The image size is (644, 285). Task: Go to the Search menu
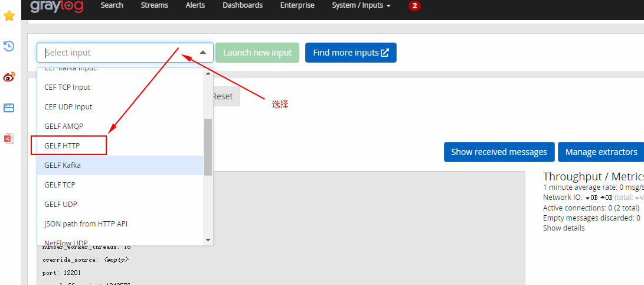click(x=112, y=5)
